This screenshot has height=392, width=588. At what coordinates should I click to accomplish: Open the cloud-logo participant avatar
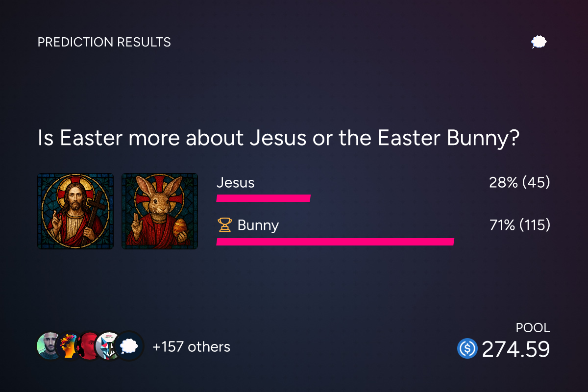tap(128, 346)
